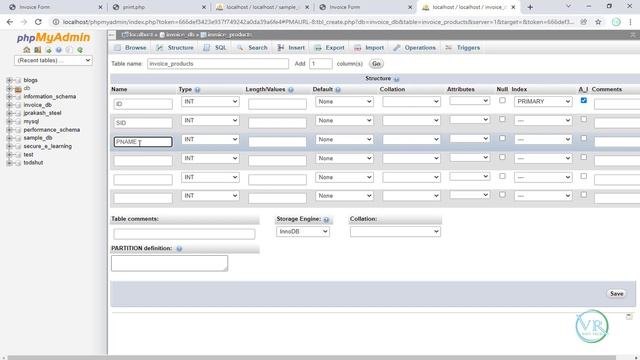Open the Operations tab
The image size is (640, 360).
click(x=415, y=48)
